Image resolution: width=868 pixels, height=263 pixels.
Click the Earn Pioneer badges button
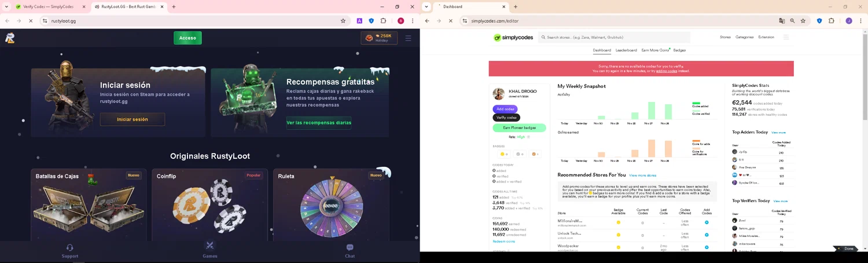[519, 127]
